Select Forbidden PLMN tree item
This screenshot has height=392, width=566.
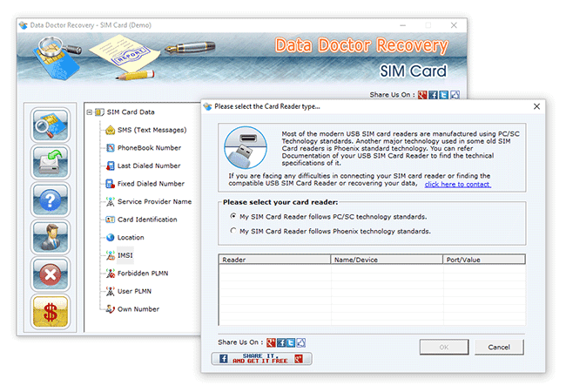click(143, 274)
